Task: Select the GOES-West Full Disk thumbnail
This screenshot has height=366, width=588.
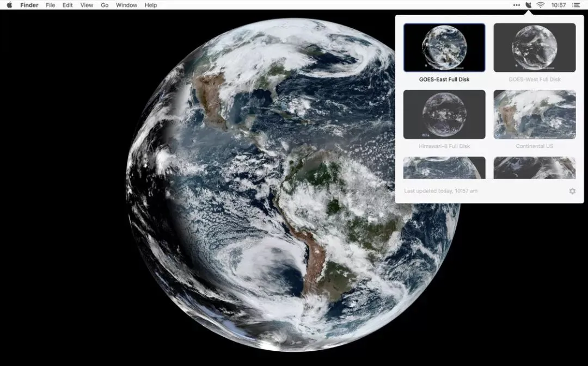Action: tap(535, 47)
